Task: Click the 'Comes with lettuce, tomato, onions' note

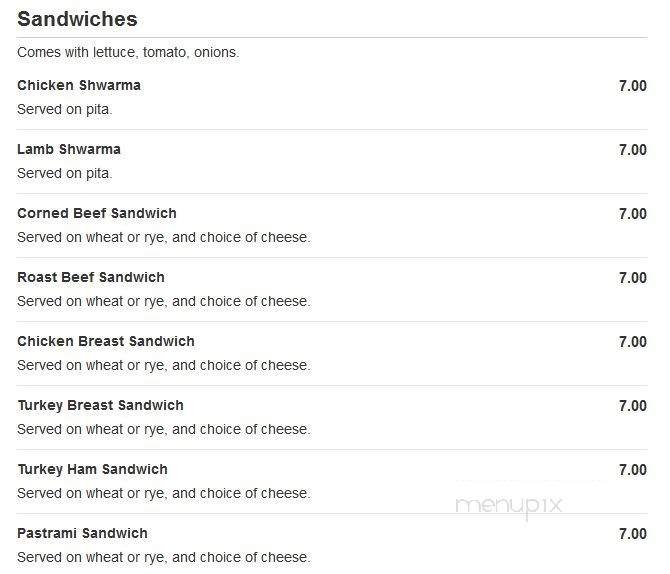Action: click(128, 52)
